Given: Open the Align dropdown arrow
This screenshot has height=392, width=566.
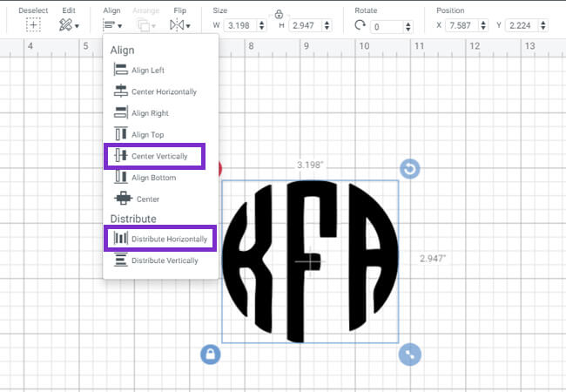Looking at the screenshot, I should tap(120, 26).
